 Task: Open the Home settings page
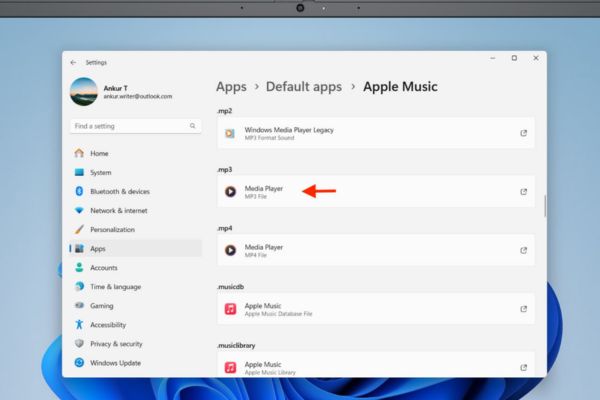[x=99, y=153]
